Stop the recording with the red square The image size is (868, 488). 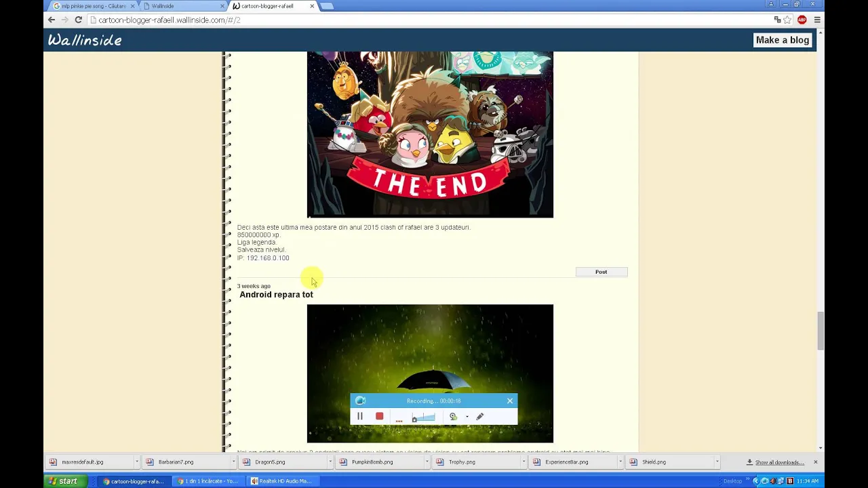379,416
